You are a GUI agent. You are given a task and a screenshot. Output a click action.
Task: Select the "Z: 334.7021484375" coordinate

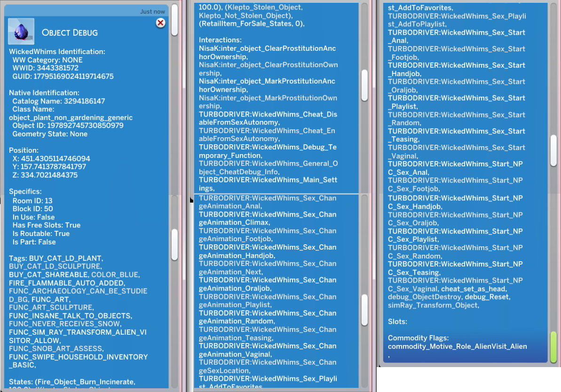point(45,175)
